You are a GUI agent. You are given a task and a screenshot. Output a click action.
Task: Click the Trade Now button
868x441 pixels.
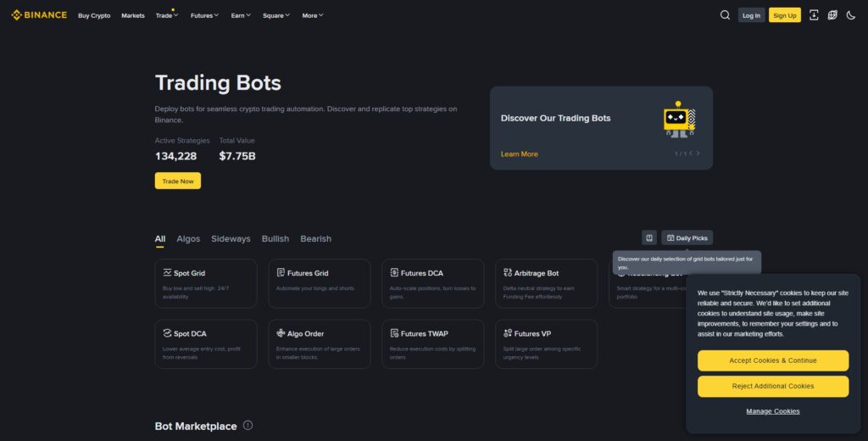point(178,181)
